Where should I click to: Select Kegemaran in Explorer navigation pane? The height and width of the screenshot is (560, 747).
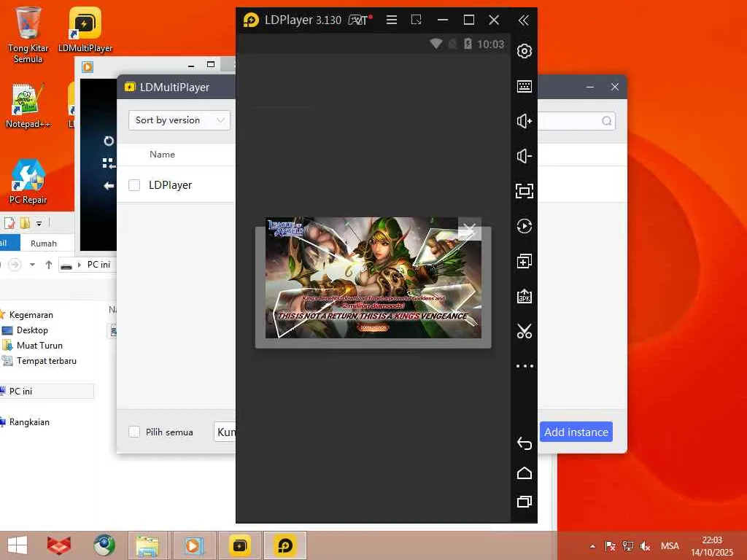pos(31,315)
